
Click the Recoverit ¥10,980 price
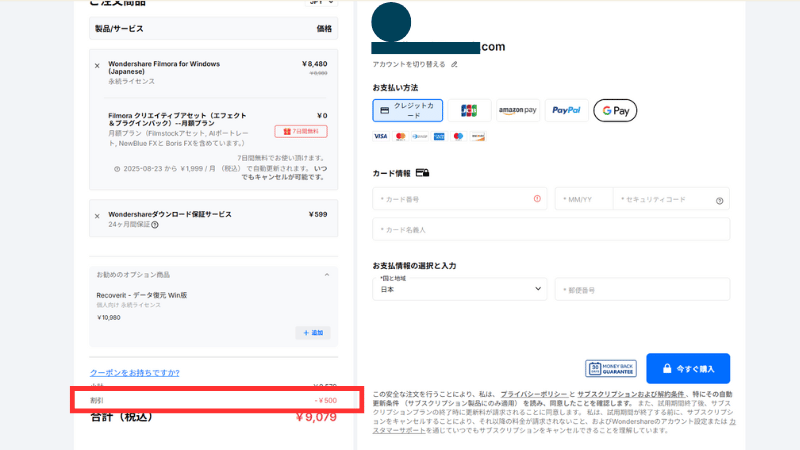click(109, 317)
